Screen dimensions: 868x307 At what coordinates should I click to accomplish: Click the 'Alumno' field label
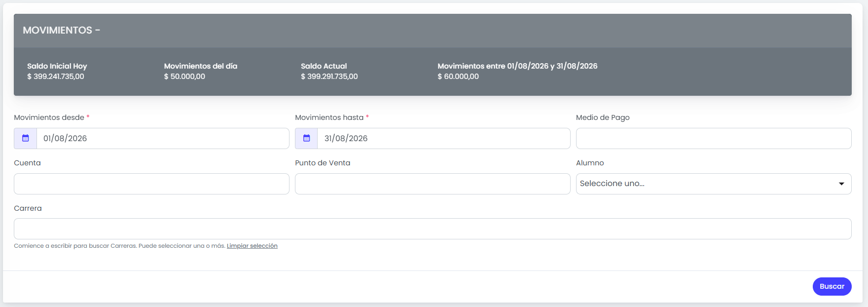click(590, 163)
